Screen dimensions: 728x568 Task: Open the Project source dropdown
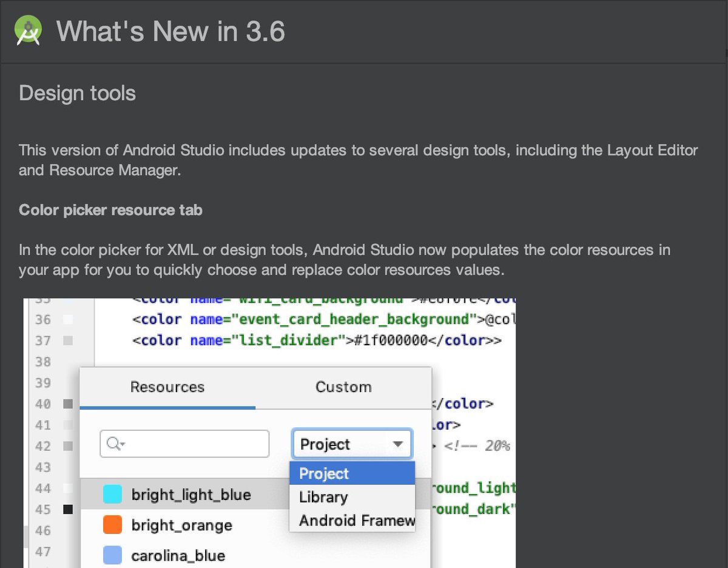pos(352,444)
